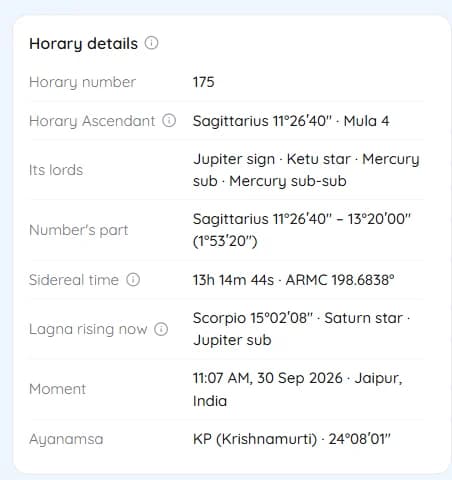The image size is (452, 480).
Task: Click the KP Krishnamurti ayanamsa value
Action: (292, 439)
